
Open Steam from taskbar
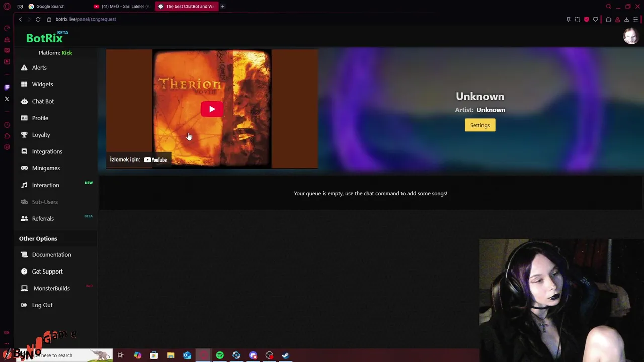(285, 355)
